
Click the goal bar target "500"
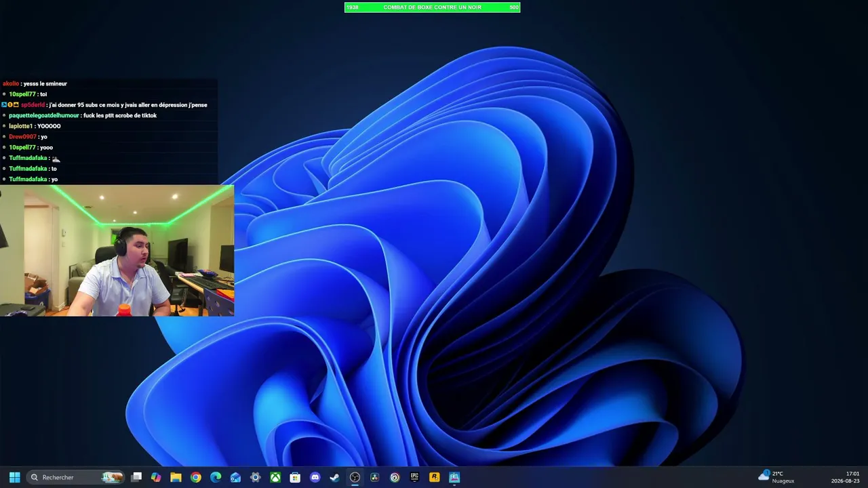[514, 7]
